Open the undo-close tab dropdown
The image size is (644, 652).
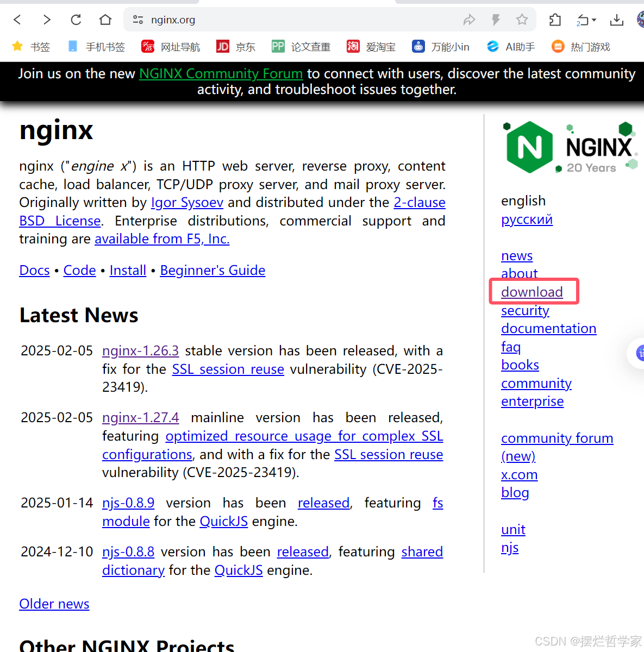coord(586,20)
